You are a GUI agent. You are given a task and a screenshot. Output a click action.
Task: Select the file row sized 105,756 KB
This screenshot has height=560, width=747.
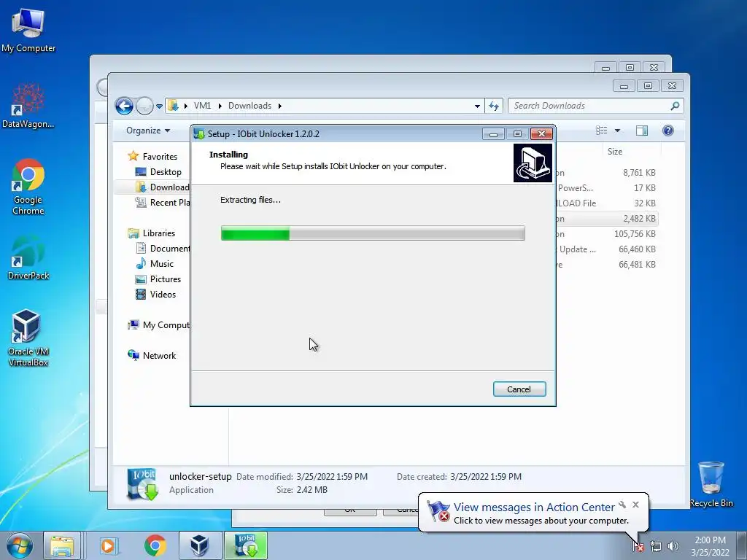(606, 234)
